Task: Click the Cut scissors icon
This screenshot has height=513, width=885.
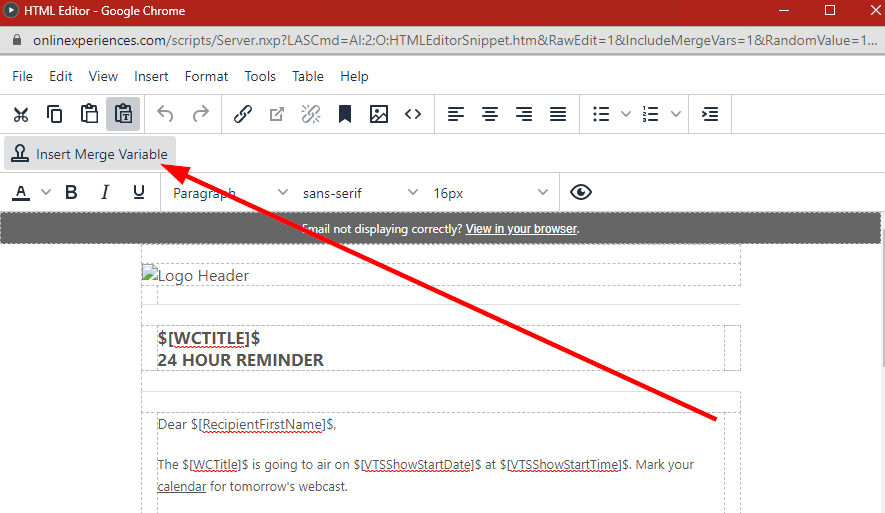Action: pyautogui.click(x=21, y=115)
